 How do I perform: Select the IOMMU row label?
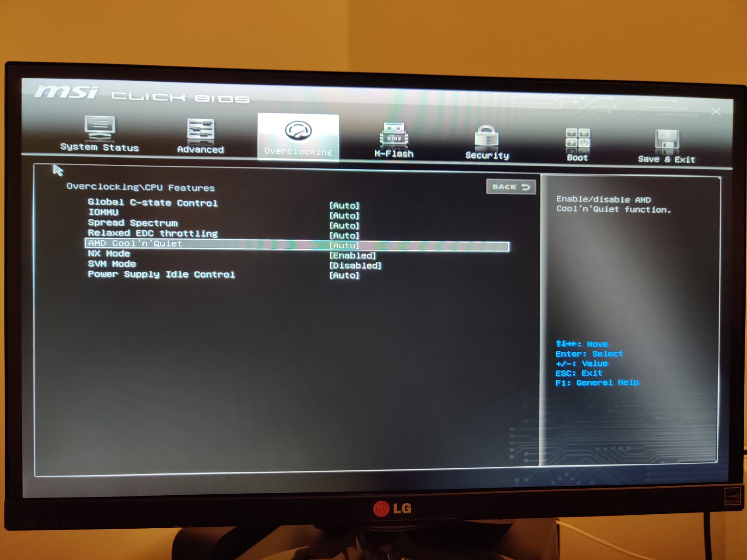[x=103, y=212]
